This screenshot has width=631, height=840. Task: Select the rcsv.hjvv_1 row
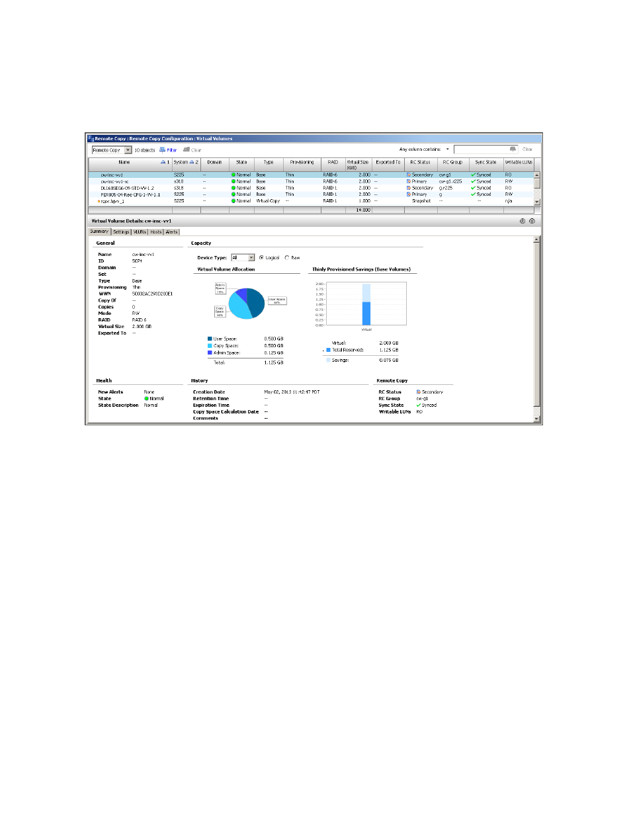point(311,201)
